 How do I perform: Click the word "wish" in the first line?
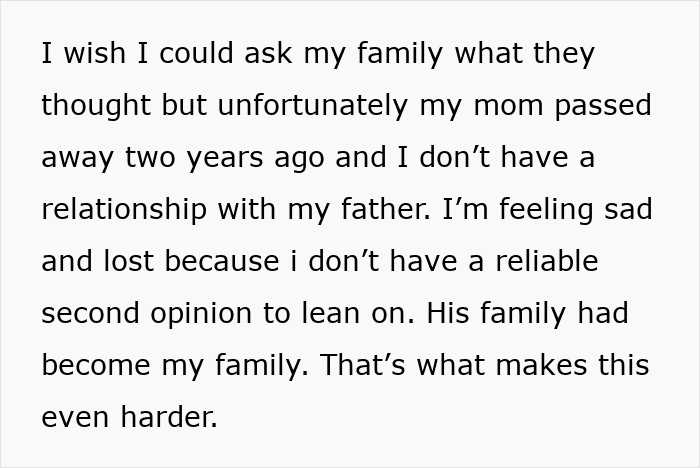98,54
